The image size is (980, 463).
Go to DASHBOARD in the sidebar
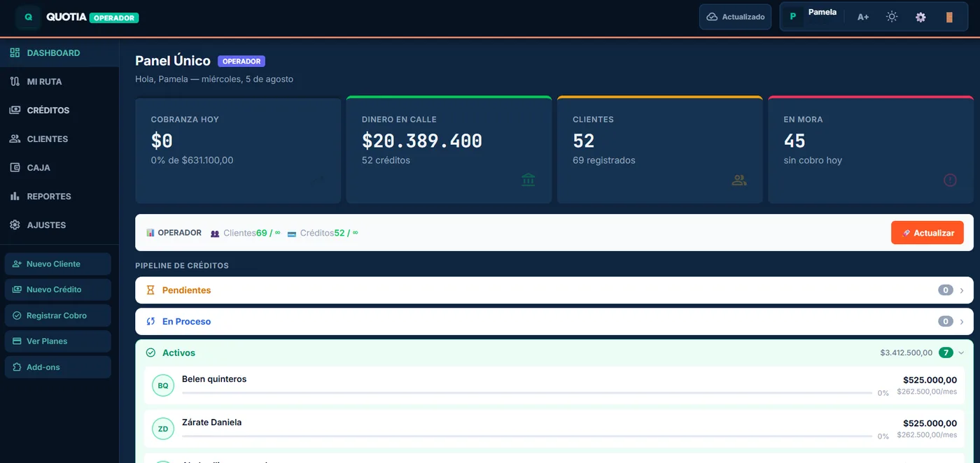click(x=59, y=52)
